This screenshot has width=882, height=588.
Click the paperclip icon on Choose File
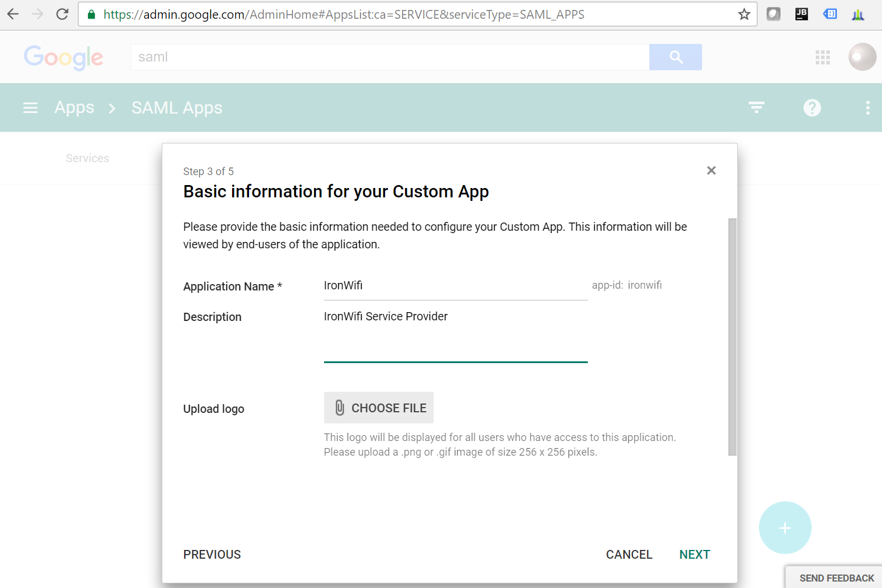[339, 407]
